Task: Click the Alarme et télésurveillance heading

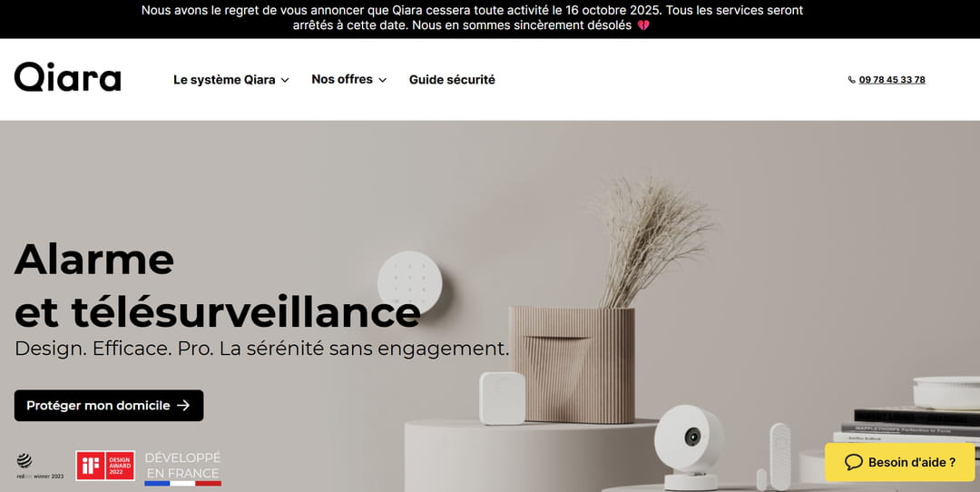Action: coord(218,286)
